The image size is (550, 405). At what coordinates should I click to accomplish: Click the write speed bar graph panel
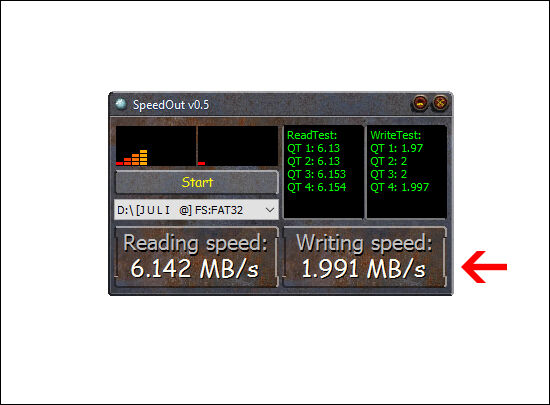tap(238, 146)
